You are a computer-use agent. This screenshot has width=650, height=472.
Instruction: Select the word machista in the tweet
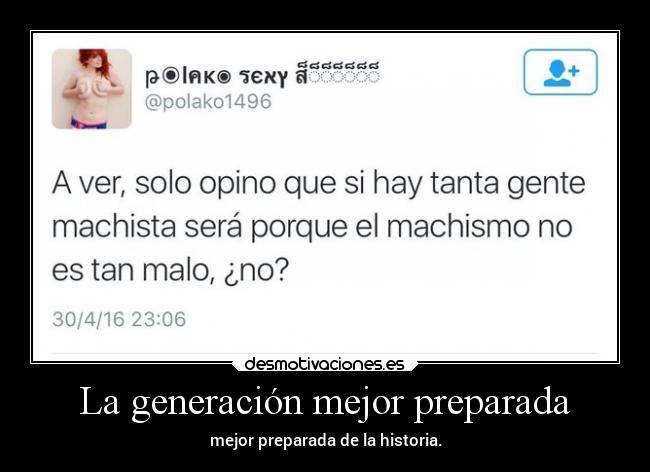(x=114, y=227)
